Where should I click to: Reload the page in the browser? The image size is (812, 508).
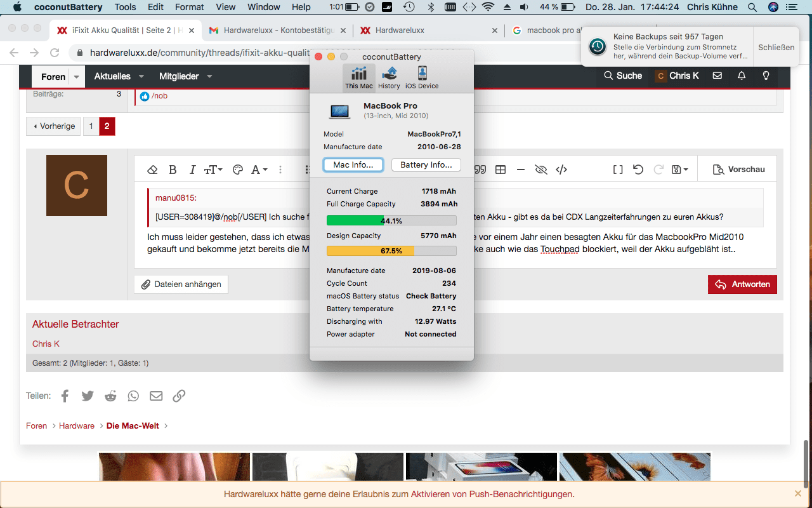pyautogui.click(x=55, y=53)
